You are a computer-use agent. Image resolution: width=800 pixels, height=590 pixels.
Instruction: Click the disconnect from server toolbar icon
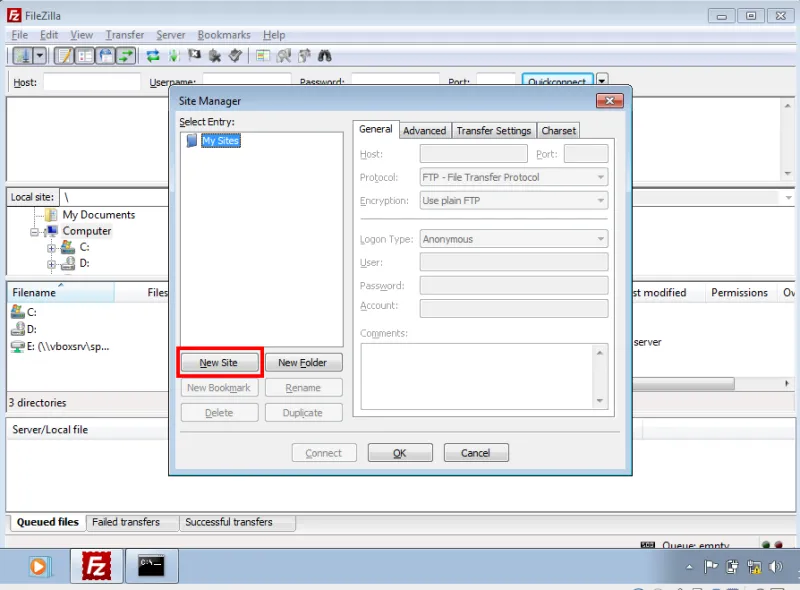point(214,56)
